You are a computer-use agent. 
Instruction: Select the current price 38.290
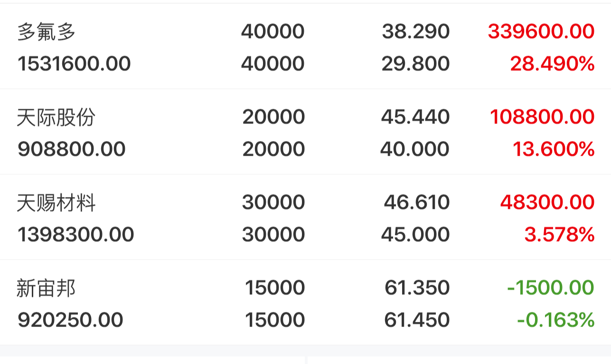(x=415, y=32)
